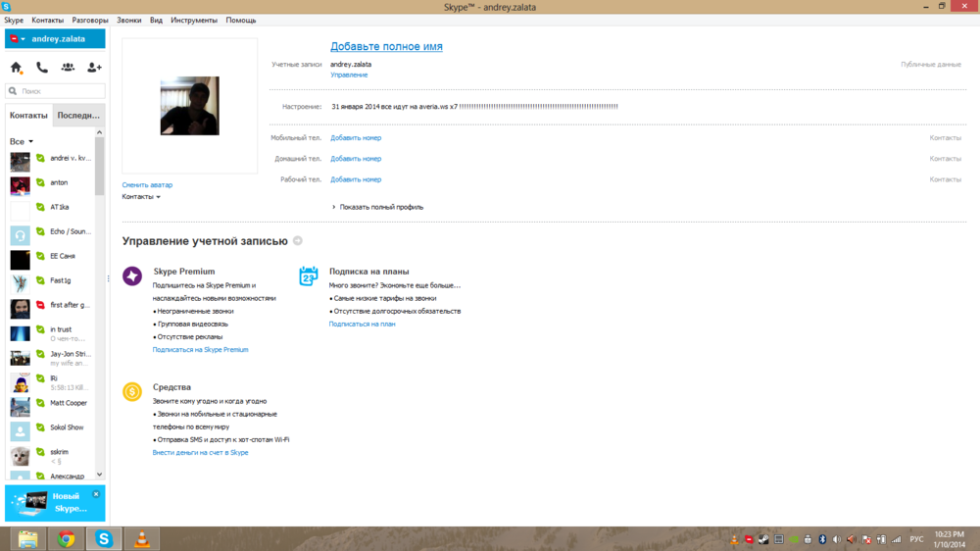Open the Контакты dropdown under the avatar
The height and width of the screenshot is (551, 980).
[141, 197]
